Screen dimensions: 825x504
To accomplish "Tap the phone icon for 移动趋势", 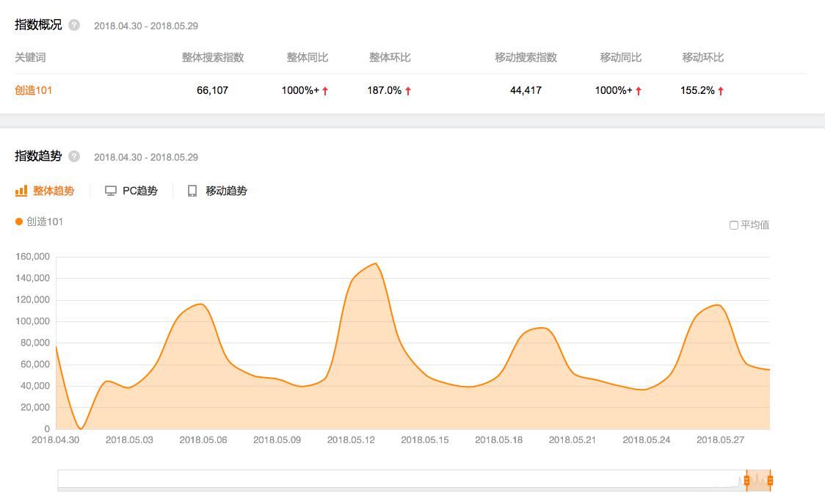I will tap(192, 191).
